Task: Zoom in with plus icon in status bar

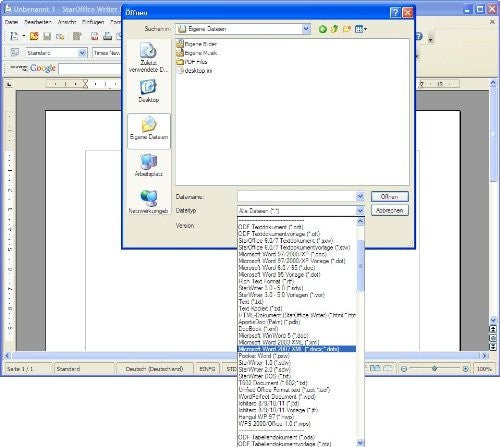Action: (465, 369)
